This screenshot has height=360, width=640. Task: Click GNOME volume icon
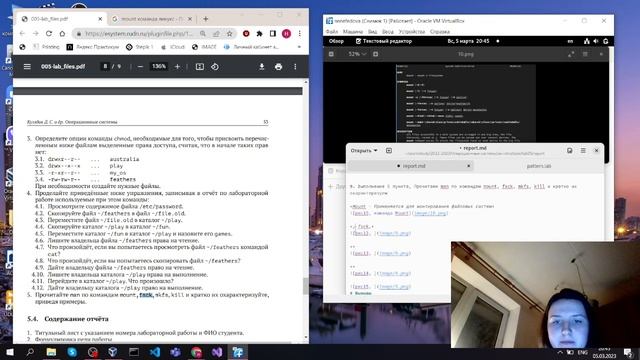596,41
